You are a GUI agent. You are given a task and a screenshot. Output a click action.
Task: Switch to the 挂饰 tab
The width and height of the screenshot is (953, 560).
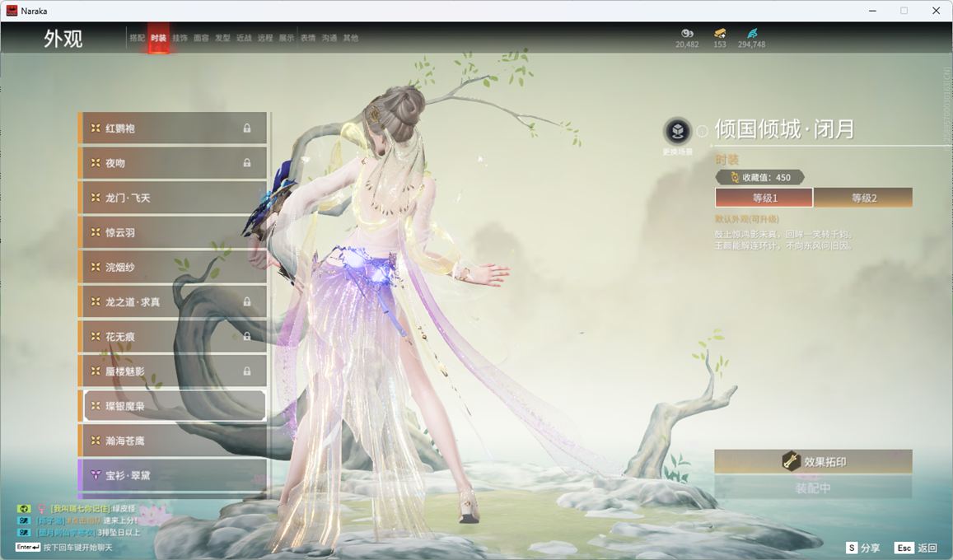pos(180,38)
